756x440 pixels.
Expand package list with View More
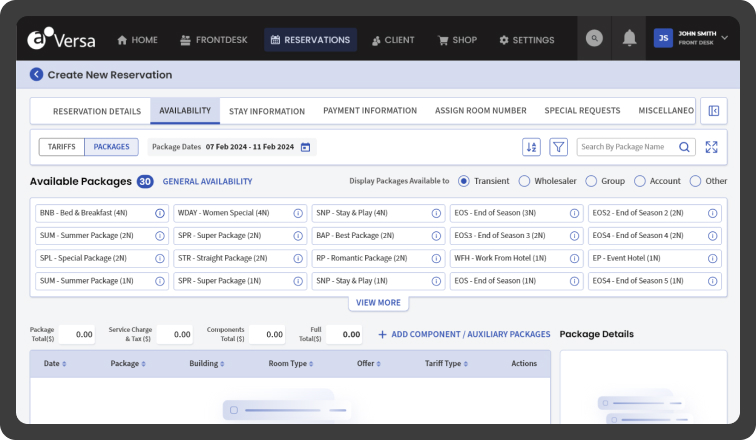[378, 302]
